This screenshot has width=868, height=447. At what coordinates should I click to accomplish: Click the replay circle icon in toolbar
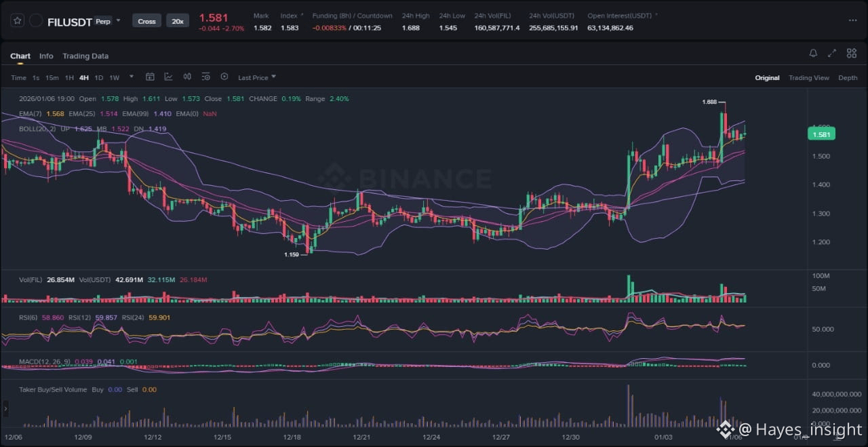224,77
